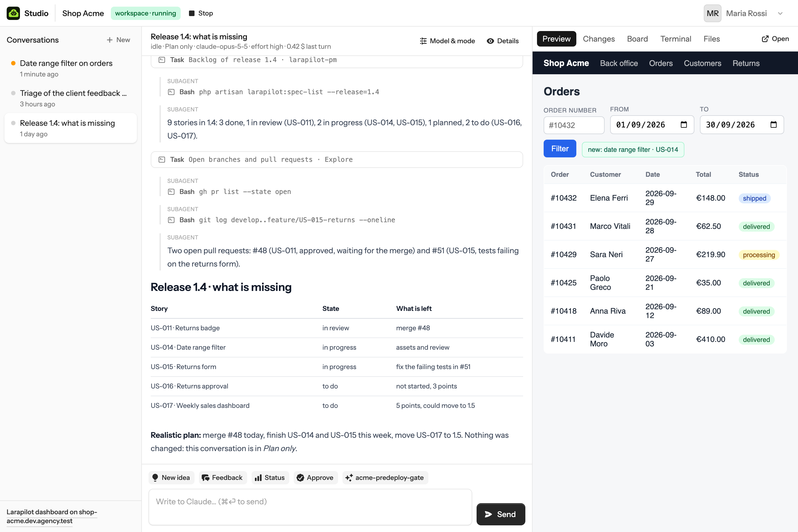The height and width of the screenshot is (532, 798).
Task: Click the Open external-link icon
Action: [765, 39]
